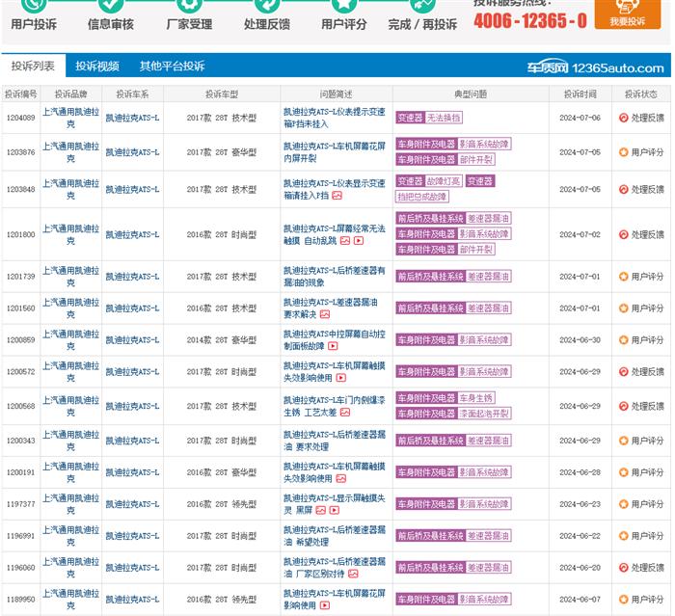Click 差速器漏油 tag in row 1201739

(488, 277)
